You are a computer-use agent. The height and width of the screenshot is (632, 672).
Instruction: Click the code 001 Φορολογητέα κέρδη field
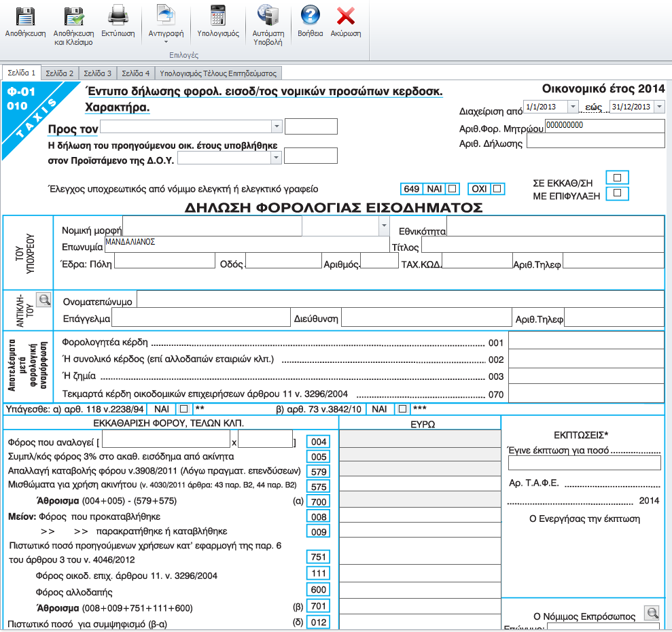(586, 340)
